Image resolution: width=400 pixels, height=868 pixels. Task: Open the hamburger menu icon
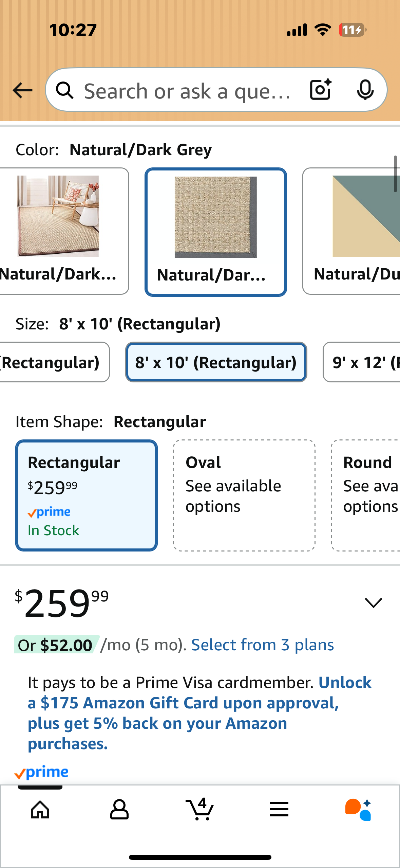279,810
